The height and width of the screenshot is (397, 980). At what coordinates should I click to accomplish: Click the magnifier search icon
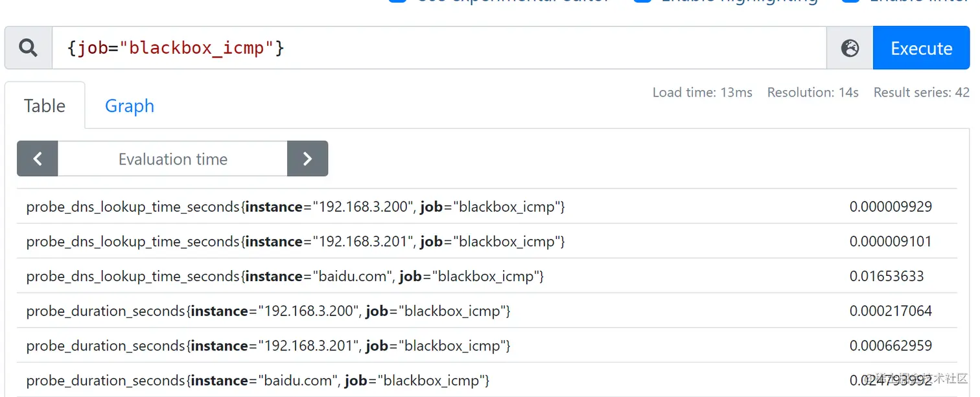pyautogui.click(x=28, y=48)
